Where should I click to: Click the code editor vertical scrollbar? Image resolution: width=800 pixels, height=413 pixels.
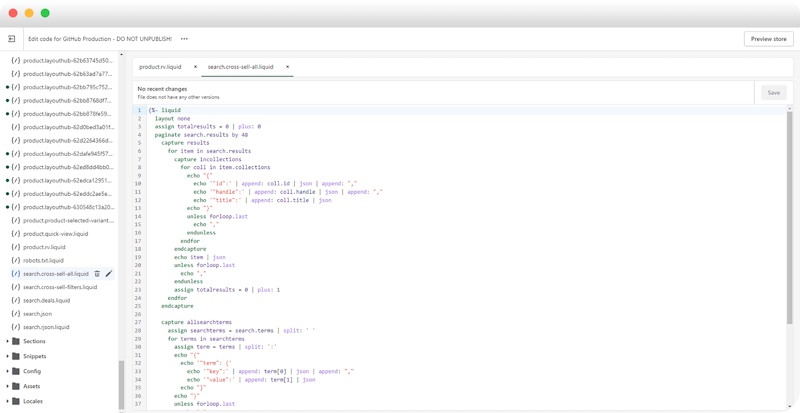789,218
